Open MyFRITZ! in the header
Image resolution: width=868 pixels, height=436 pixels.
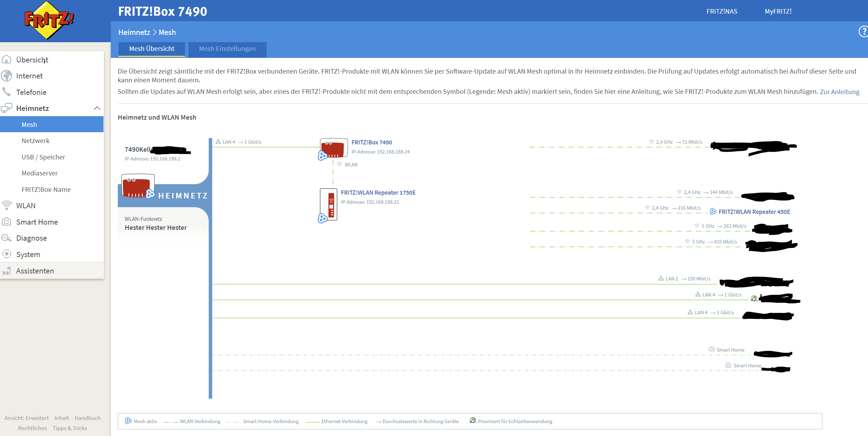pos(778,11)
